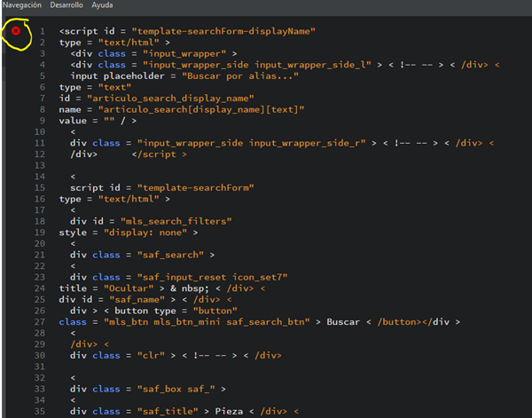
Task: Select line number 31 in the gutter
Action: (40, 367)
